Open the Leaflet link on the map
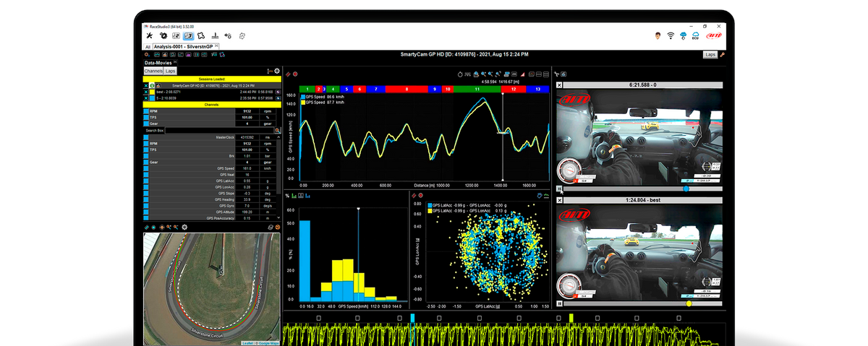Screen dimensions: 868x346 247,342
